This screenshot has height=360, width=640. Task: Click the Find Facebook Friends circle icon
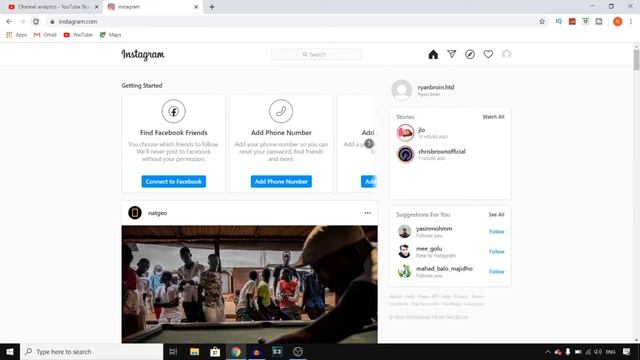point(173,111)
